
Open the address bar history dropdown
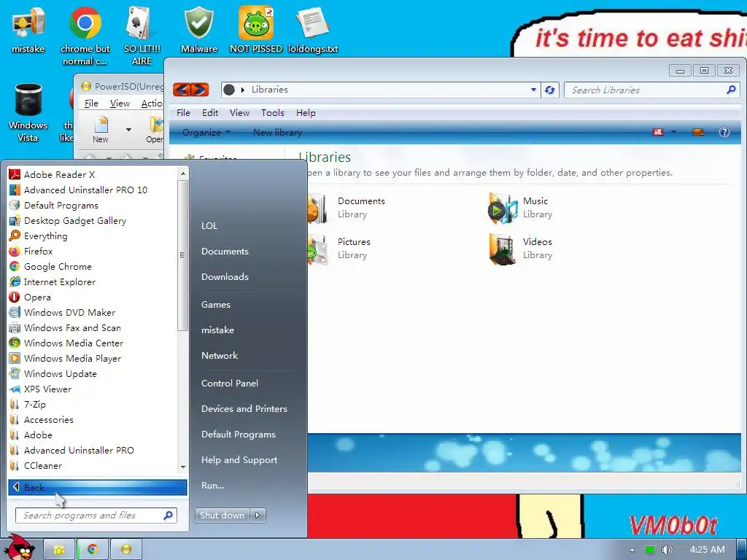point(533,90)
